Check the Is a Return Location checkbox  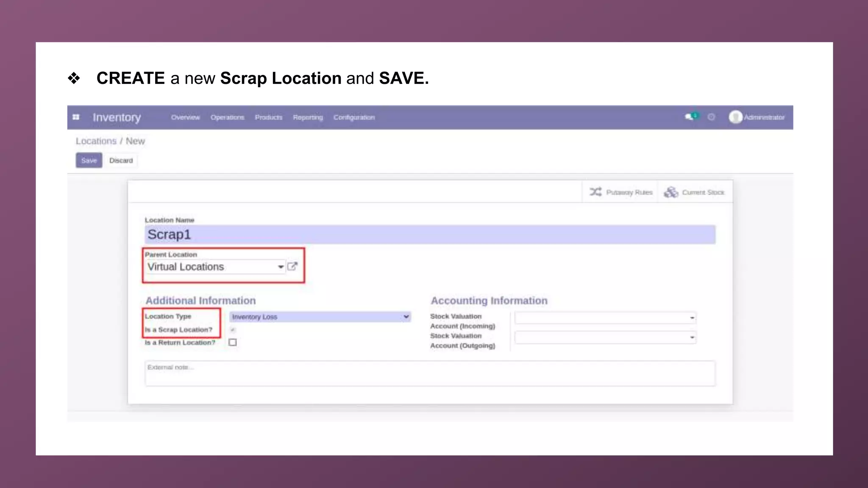pyautogui.click(x=233, y=342)
